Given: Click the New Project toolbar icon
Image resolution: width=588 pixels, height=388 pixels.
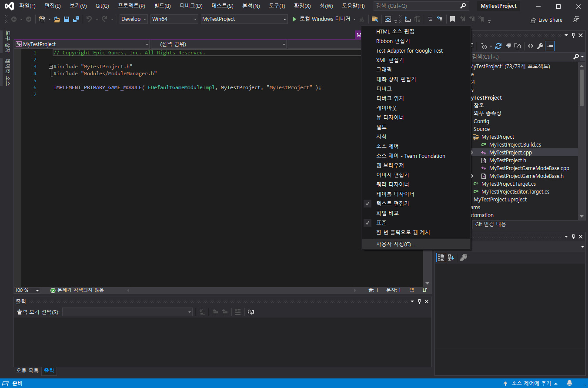Looking at the screenshot, I should [42, 19].
